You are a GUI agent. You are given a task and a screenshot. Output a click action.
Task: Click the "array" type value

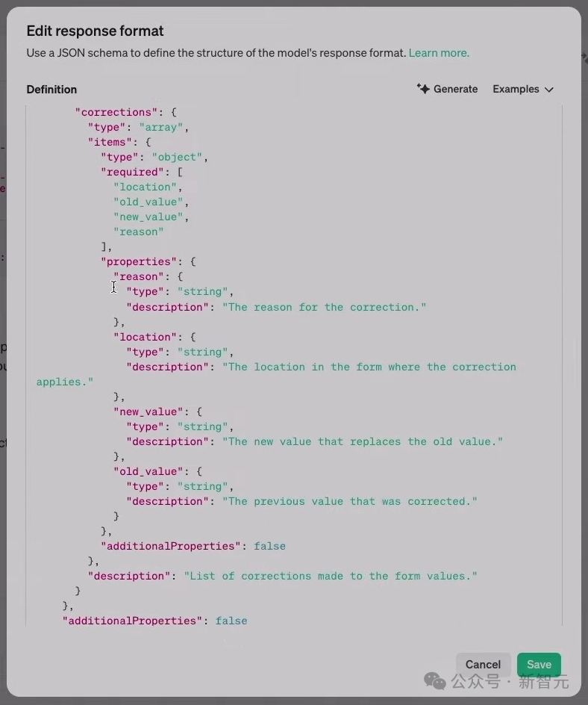tap(161, 127)
